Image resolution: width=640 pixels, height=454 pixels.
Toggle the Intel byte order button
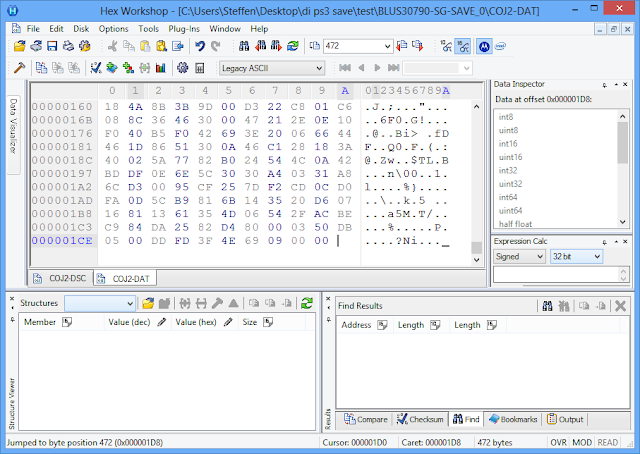pos(500,46)
